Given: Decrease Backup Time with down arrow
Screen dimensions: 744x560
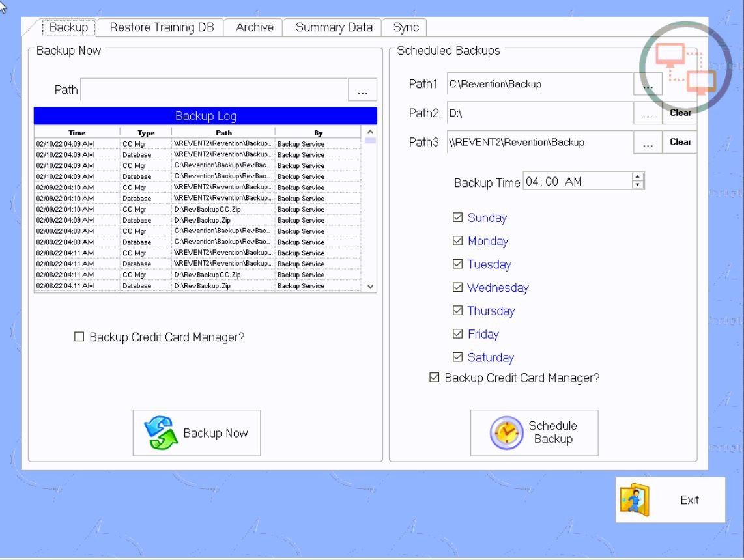Looking at the screenshot, I should point(638,184).
